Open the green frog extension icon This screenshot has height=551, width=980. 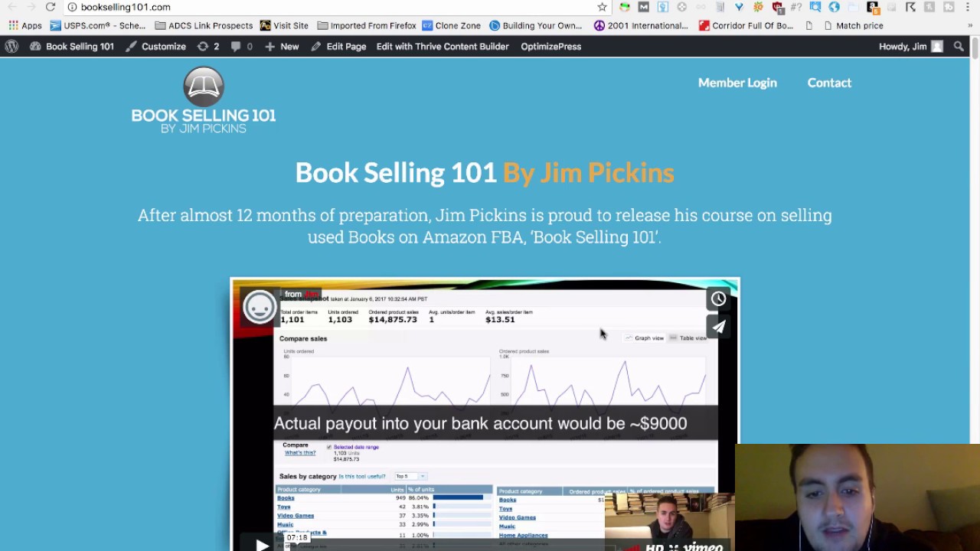[625, 7]
